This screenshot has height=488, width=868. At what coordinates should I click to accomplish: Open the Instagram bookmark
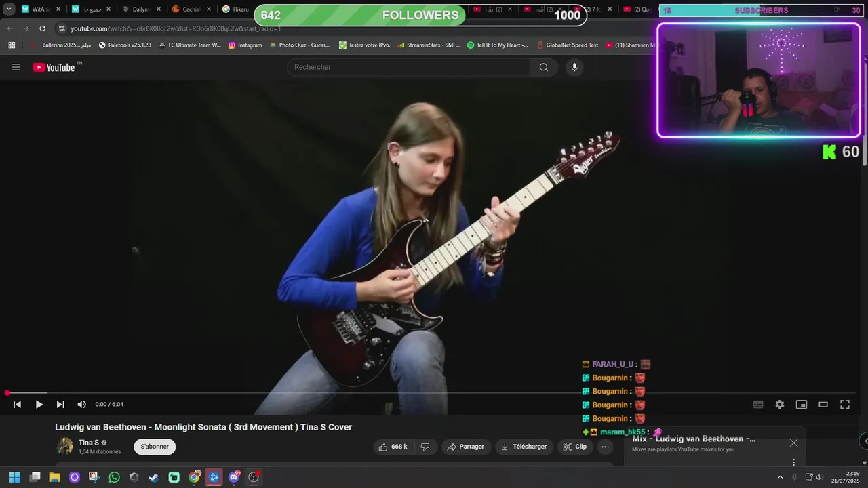pos(245,45)
